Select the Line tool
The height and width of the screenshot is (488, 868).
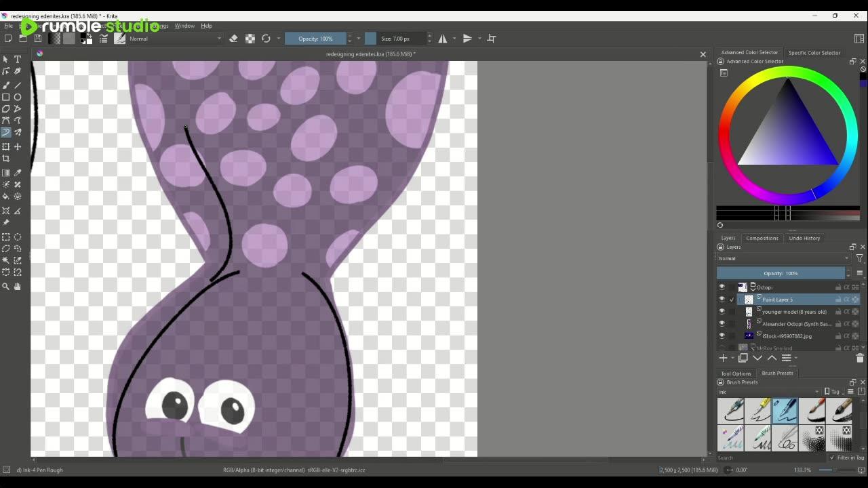pyautogui.click(x=18, y=85)
